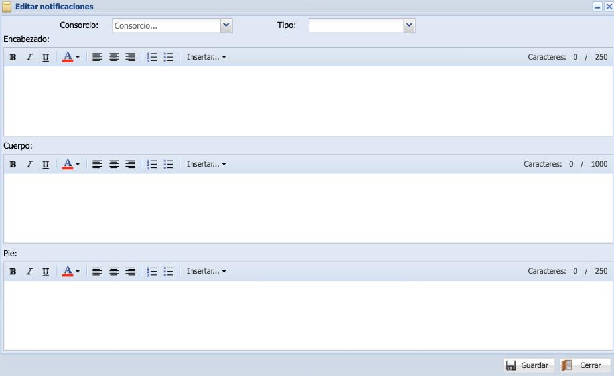614x376 pixels.
Task: Open Insertar menu in Encabezado toolbar
Action: 206,57
